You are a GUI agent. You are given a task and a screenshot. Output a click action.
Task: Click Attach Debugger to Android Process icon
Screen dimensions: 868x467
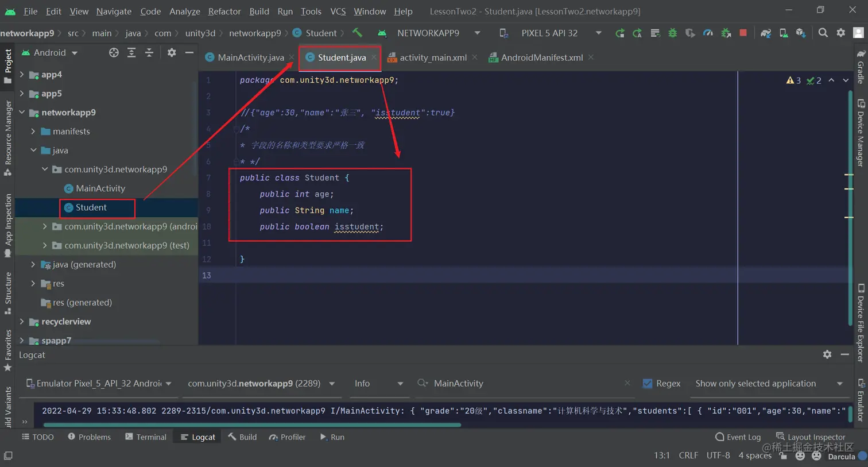click(726, 33)
